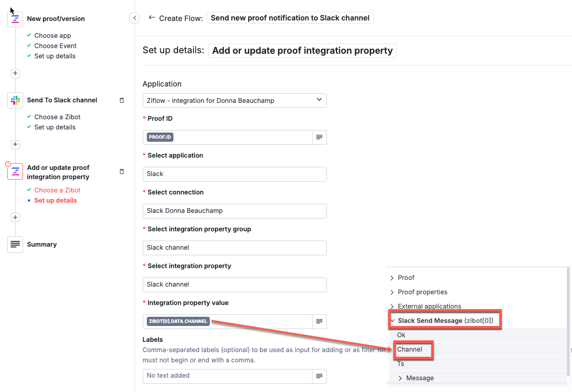This screenshot has height=392, width=572.
Task: Open the Choose a Zibot step in red
Action: click(x=58, y=190)
